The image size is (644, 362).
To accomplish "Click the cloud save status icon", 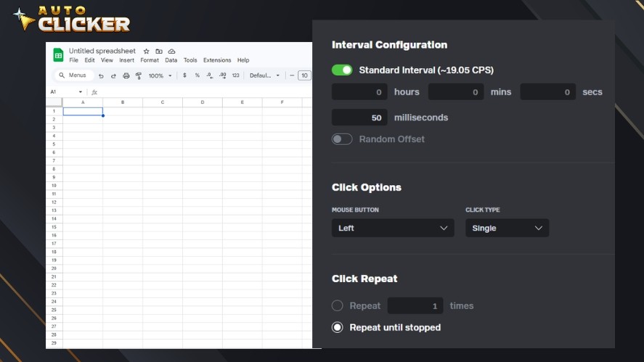I will [171, 52].
